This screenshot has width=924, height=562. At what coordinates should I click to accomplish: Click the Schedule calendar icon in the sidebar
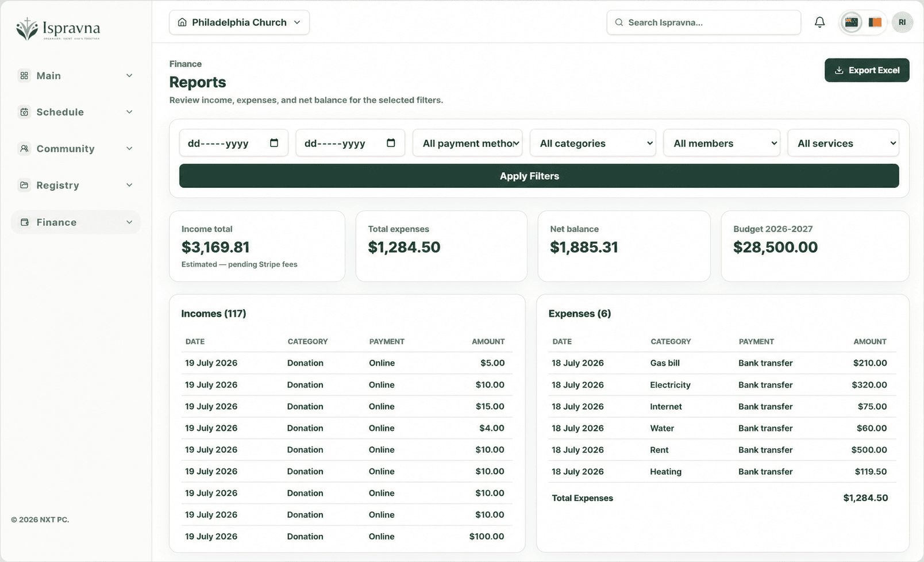(24, 112)
